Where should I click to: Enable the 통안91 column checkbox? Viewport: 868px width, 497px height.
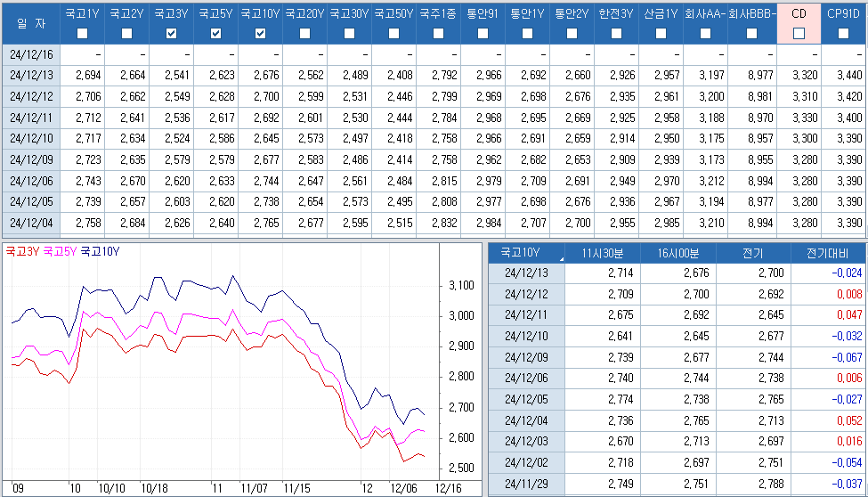click(x=483, y=33)
